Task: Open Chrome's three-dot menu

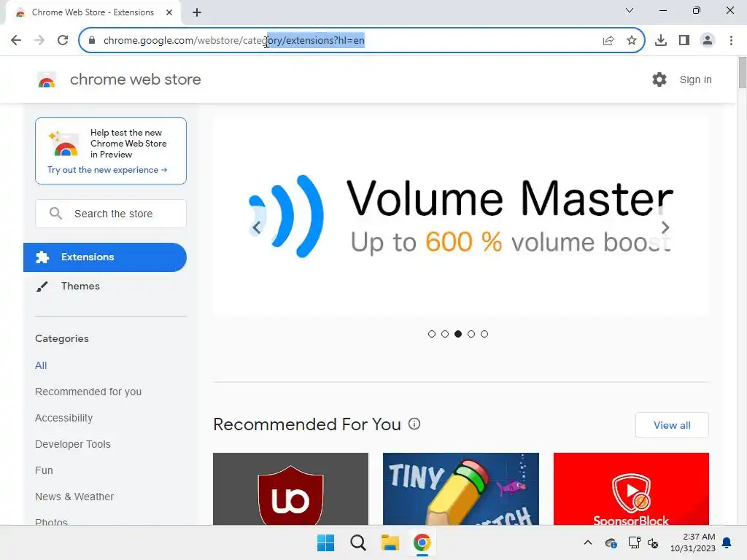Action: (x=731, y=41)
